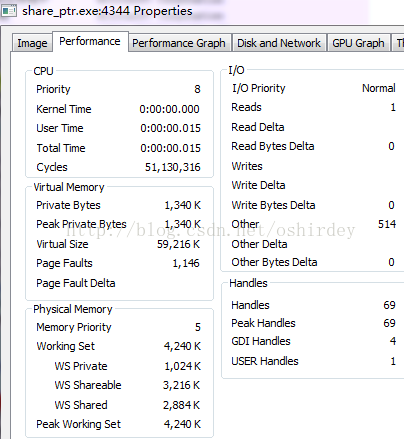404x439 pixels.
Task: Click the Cycles value 51,130,316
Action: 173,167
